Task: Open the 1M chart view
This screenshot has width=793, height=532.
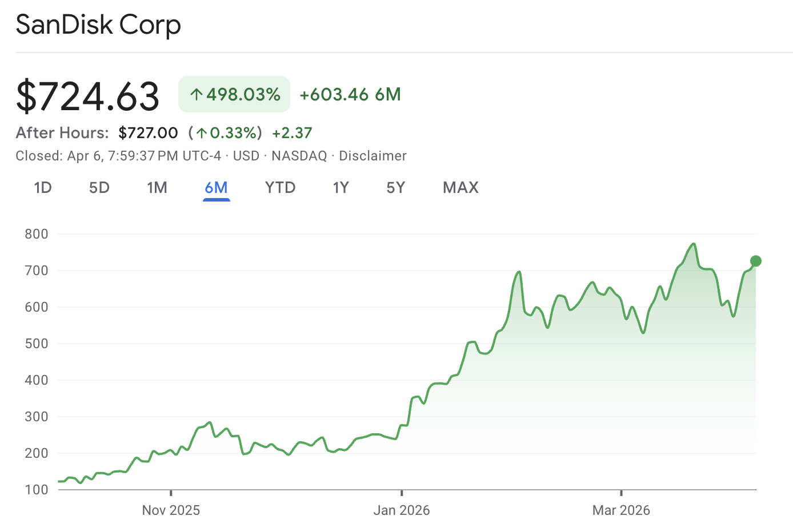Action: [x=157, y=187]
